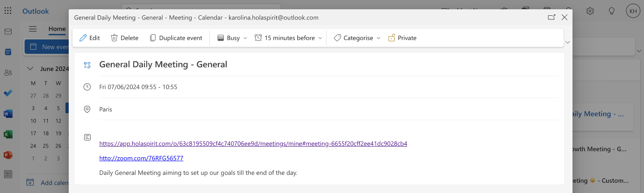Collapse the June 2024 mini calendar
Screen dimensions: 644x193
click(30, 69)
